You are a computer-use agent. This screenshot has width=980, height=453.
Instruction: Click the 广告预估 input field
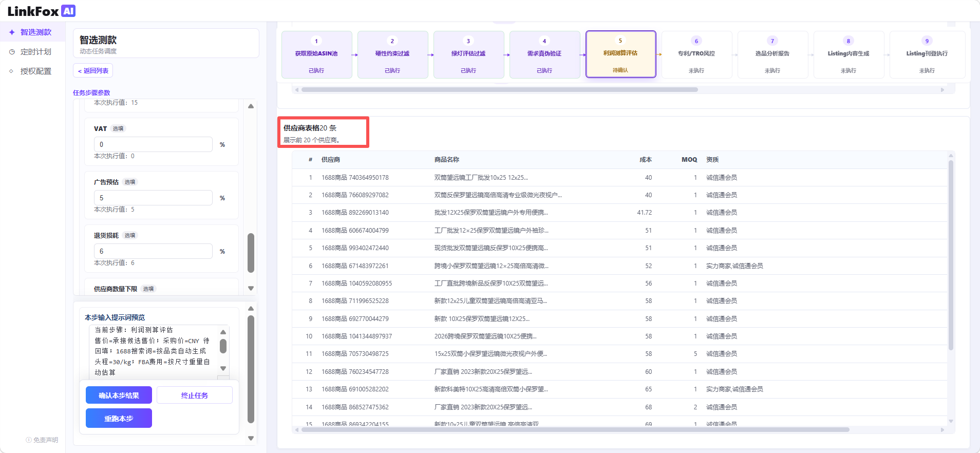coord(153,198)
